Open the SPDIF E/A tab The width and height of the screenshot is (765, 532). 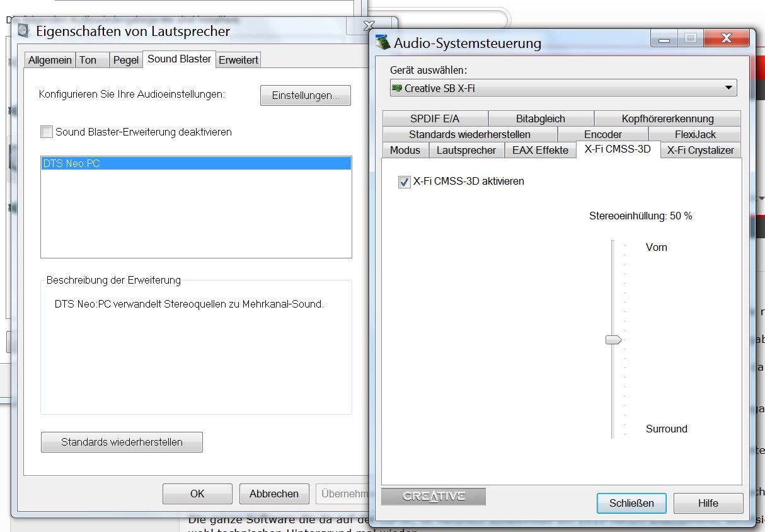435,119
